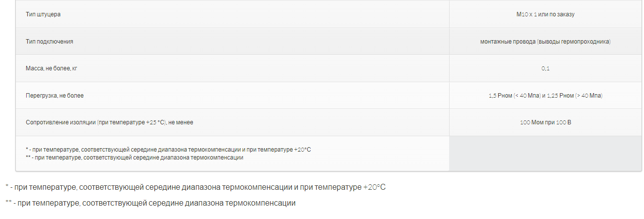The height and width of the screenshot is (219, 644).
Task: Click the "Тип подключения" row label
Action: [x=49, y=42]
